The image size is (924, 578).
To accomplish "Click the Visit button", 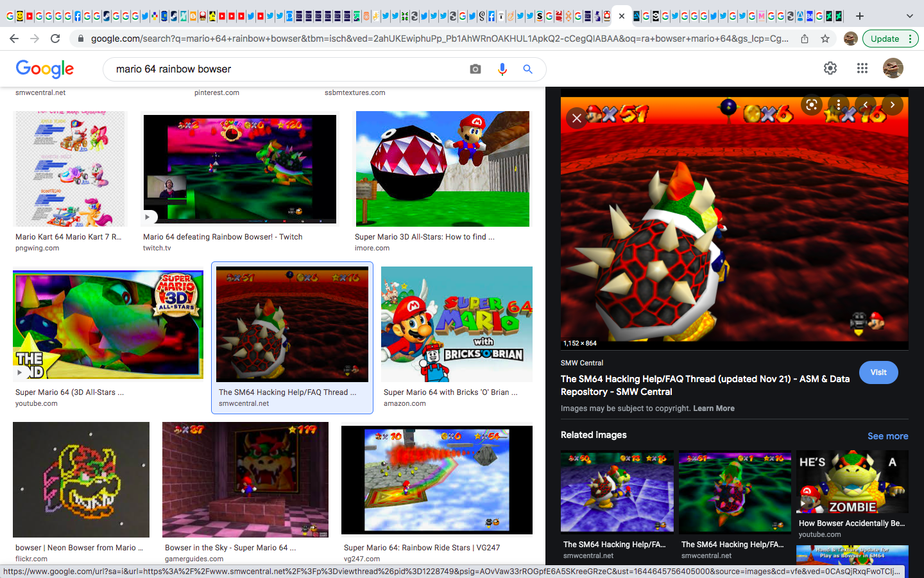I will pos(878,372).
